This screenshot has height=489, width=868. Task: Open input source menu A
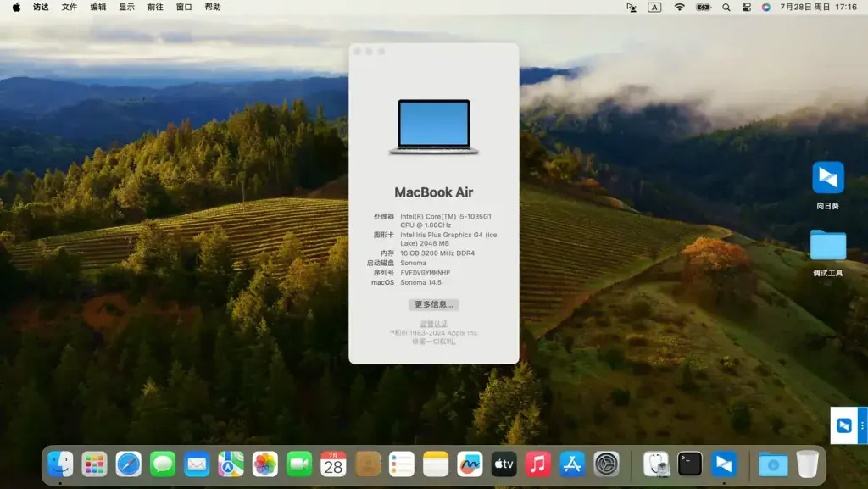[654, 7]
